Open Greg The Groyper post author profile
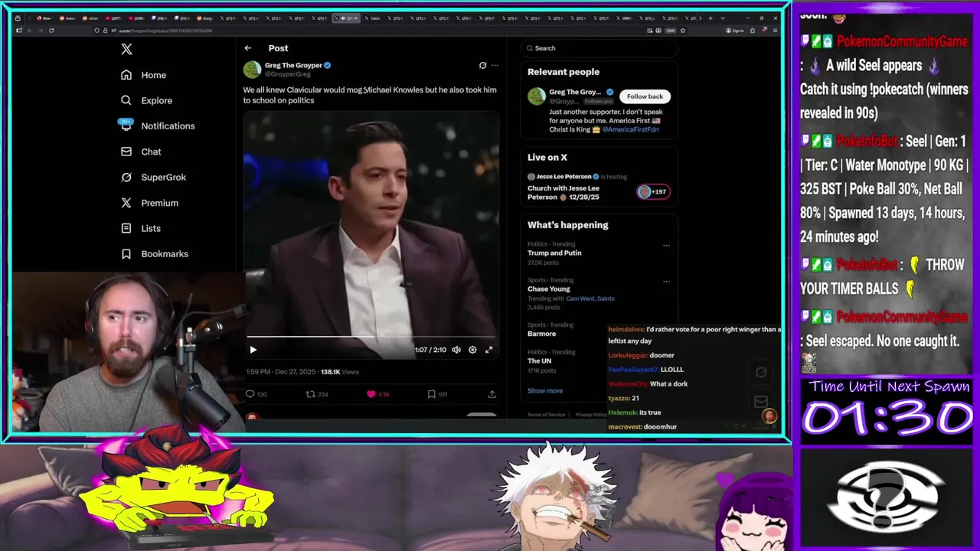980x551 pixels. pos(293,66)
